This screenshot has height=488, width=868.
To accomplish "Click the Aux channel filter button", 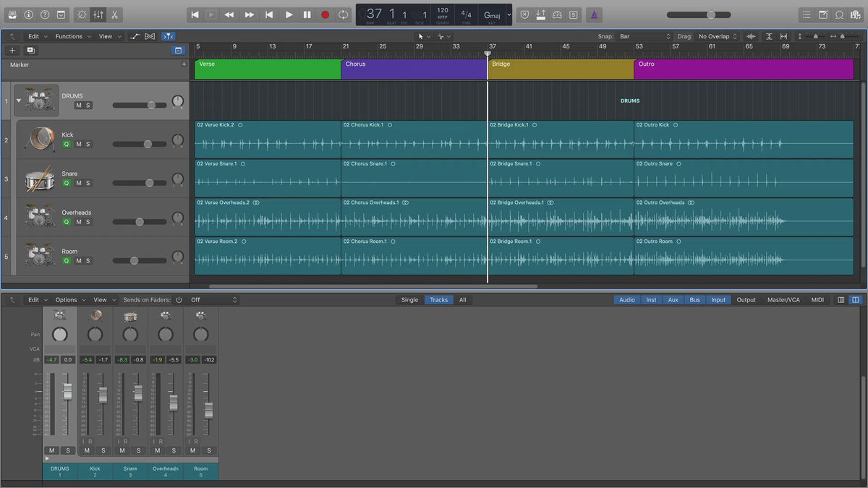I will (673, 300).
